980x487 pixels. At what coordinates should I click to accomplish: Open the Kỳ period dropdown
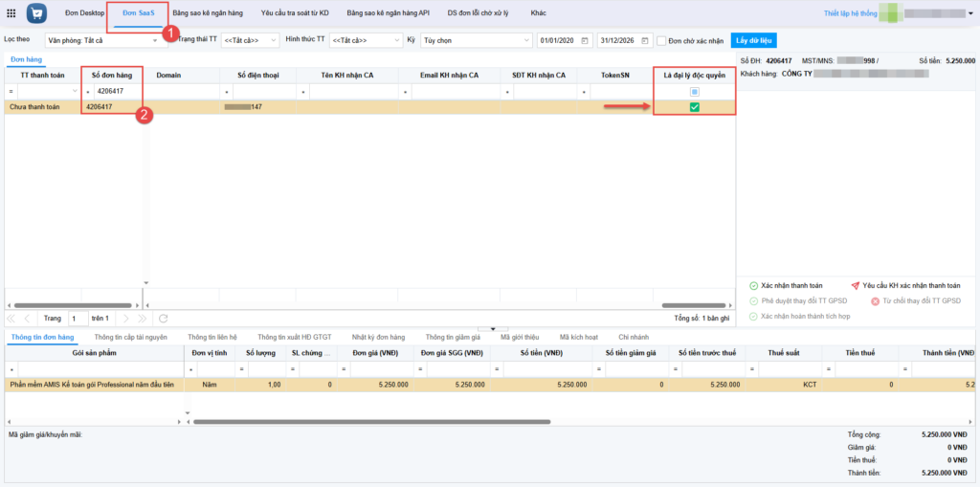[x=475, y=40]
